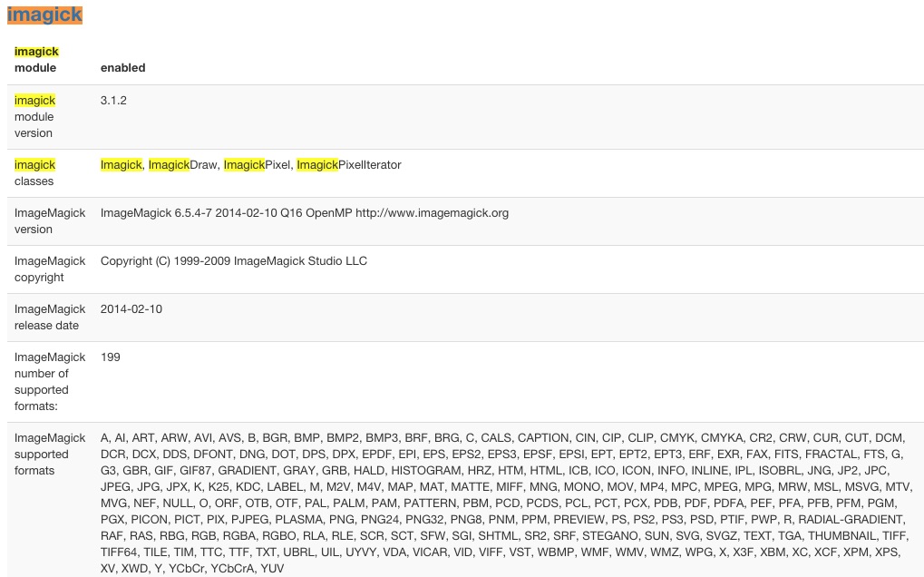
Task: Select the 'Copyright (C) 1999-2009 ImageMagick Studio LLC' text
Action: (233, 261)
